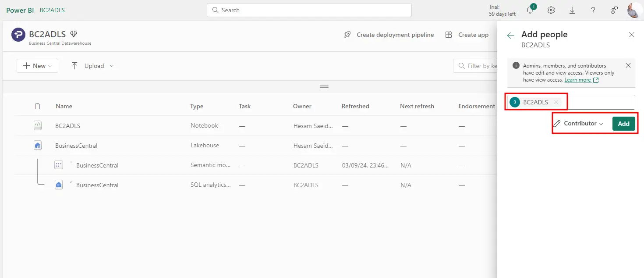This screenshot has height=278, width=644.
Task: Dismiss the access info banner
Action: tap(628, 65)
